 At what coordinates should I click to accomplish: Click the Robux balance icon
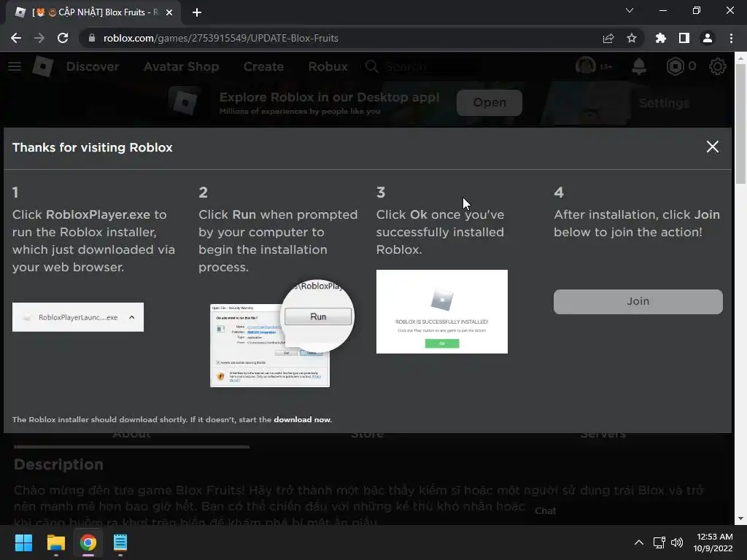point(675,66)
